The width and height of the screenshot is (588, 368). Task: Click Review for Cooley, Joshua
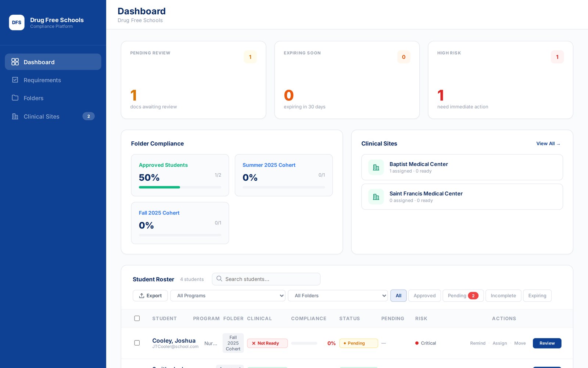pyautogui.click(x=547, y=343)
